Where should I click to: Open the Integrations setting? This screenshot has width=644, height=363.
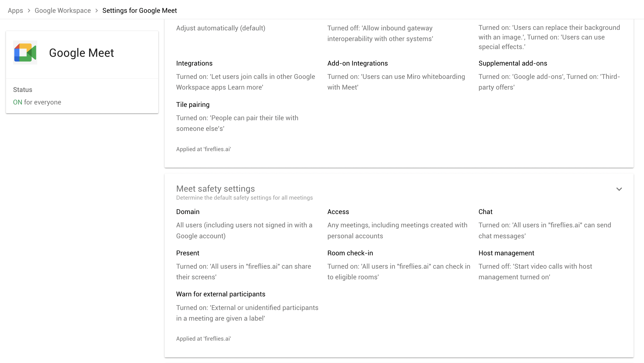click(194, 63)
